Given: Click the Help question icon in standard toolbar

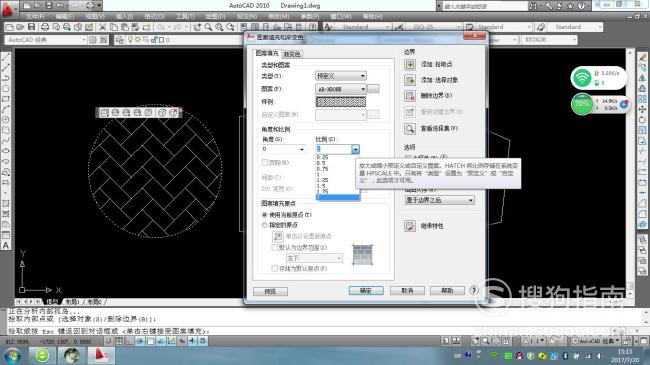Looking at the screenshot, I should point(313,27).
